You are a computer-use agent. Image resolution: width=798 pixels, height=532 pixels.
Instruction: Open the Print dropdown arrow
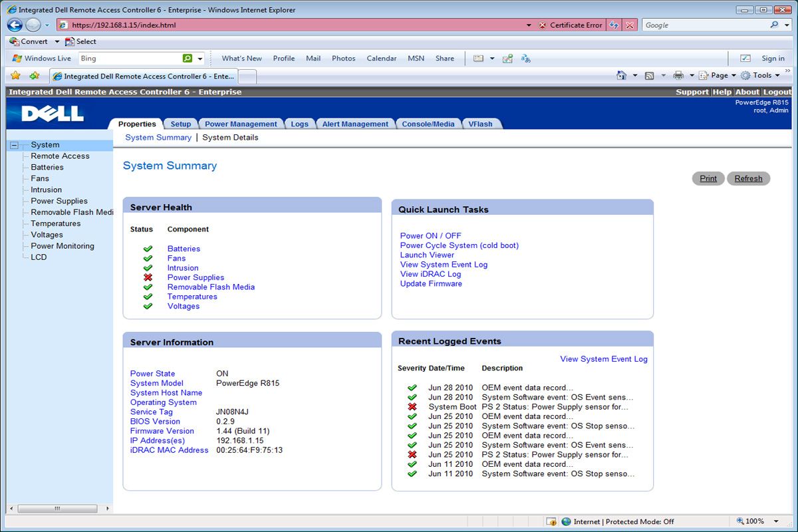pyautogui.click(x=691, y=75)
